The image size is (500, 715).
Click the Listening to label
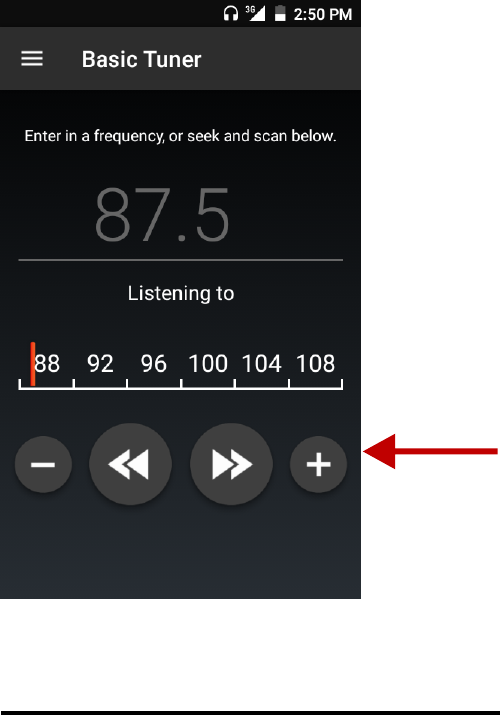181,293
